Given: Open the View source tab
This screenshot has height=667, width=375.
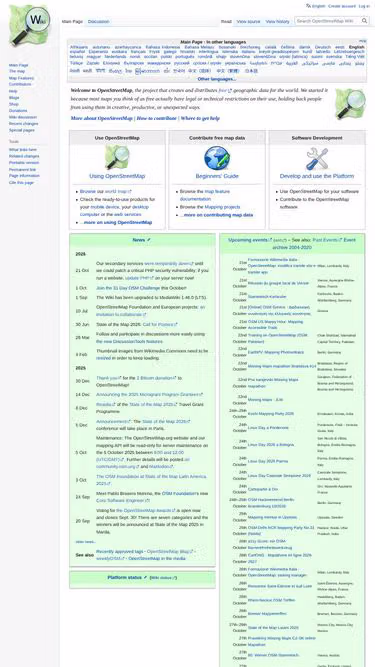Looking at the screenshot, I should 248,22.
